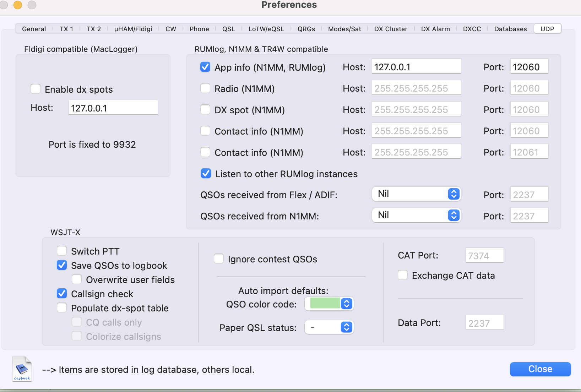
Task: Open the LoTW/eQSL tab
Action: tap(266, 29)
